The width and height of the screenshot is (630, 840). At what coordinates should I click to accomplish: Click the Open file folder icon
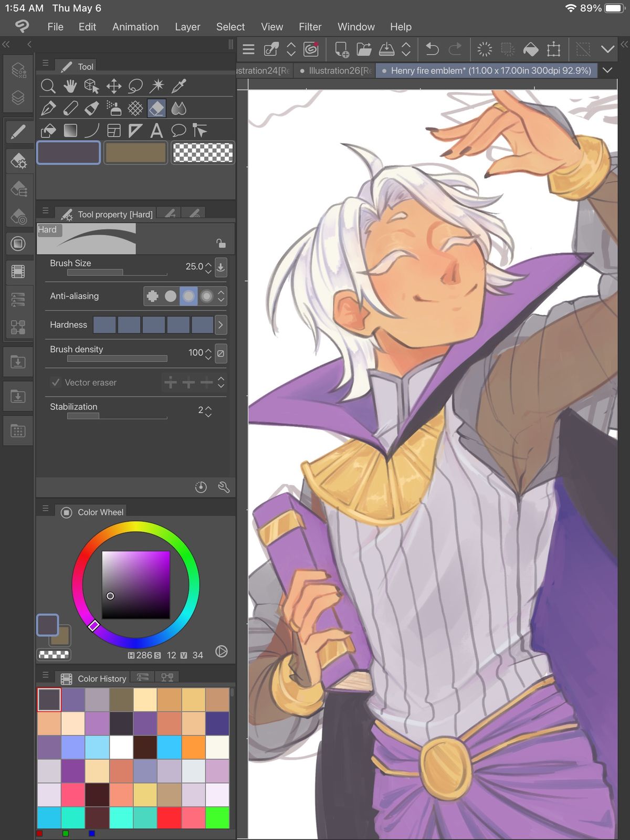[364, 49]
